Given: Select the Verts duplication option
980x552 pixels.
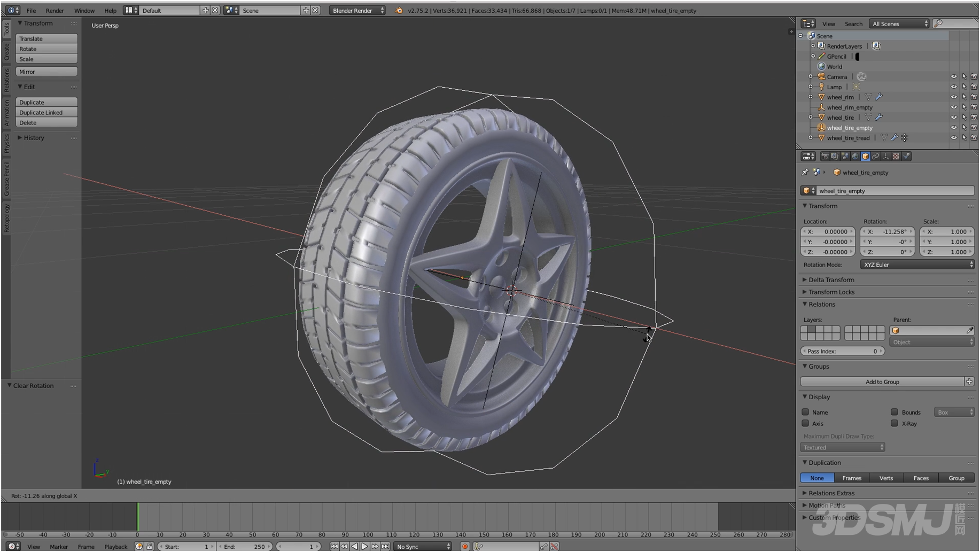Looking at the screenshot, I should (886, 478).
